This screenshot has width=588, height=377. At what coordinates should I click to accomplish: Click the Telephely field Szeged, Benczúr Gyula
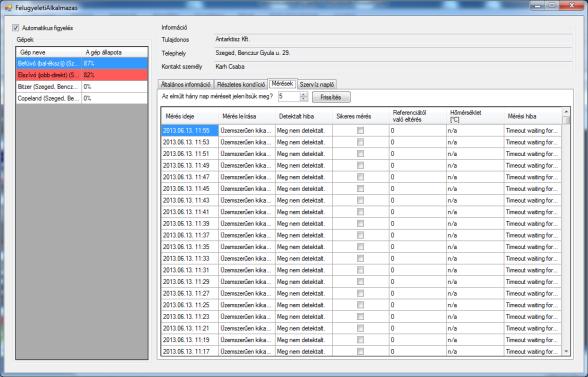tap(392, 53)
